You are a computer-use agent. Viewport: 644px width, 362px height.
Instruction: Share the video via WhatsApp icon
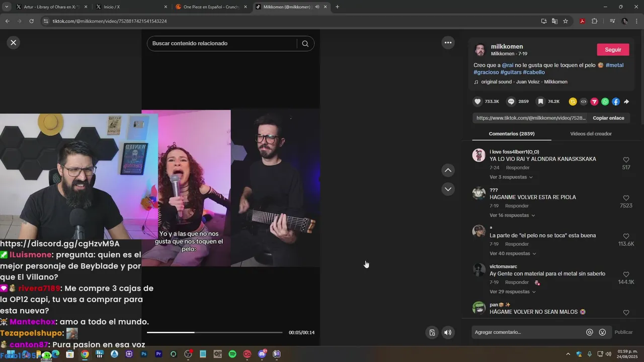pos(605,102)
